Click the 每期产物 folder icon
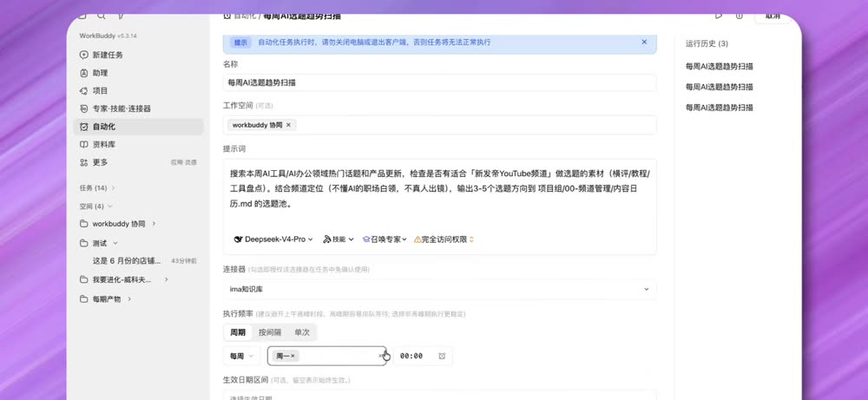868x400 pixels. coord(83,298)
